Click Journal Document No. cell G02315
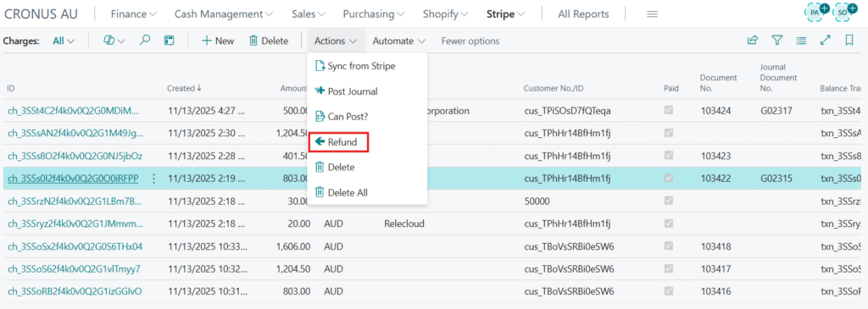The image size is (868, 309). [x=776, y=179]
